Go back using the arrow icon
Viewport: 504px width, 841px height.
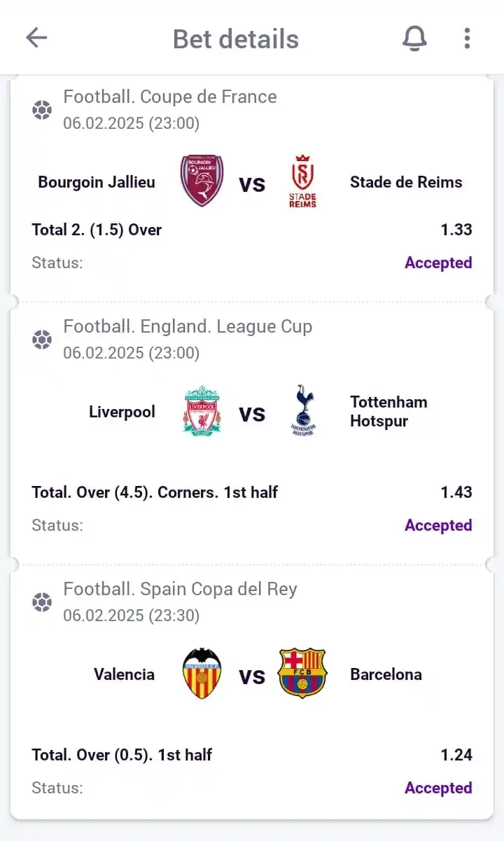36,38
